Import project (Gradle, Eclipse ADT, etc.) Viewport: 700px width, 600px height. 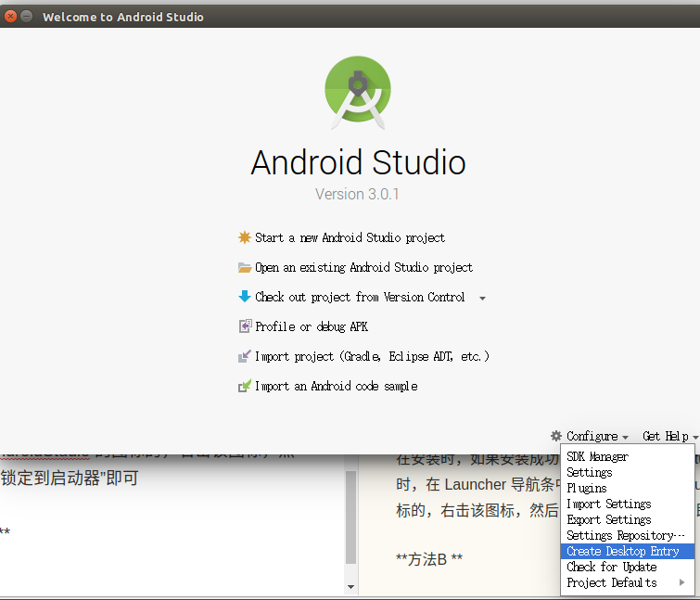point(372,356)
